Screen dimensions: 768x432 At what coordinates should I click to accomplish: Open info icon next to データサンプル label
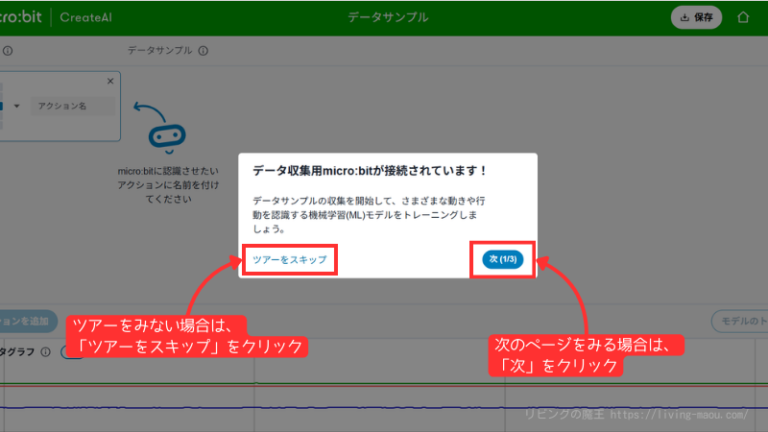coord(203,50)
